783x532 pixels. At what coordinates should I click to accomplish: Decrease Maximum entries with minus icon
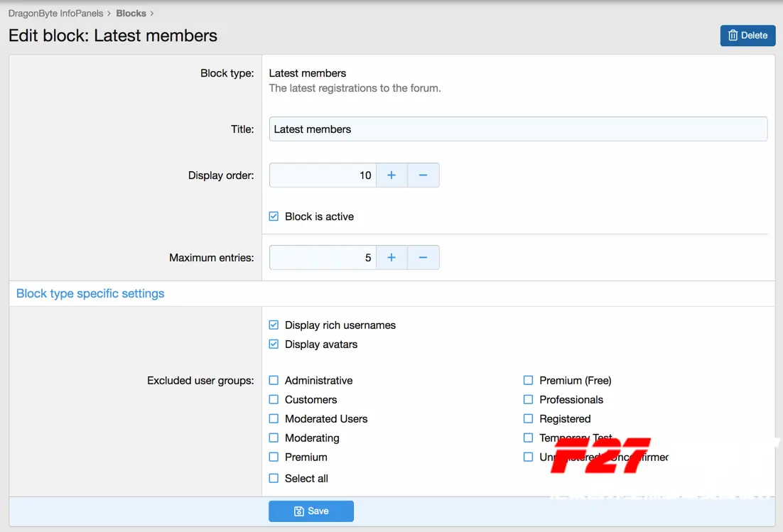point(423,258)
